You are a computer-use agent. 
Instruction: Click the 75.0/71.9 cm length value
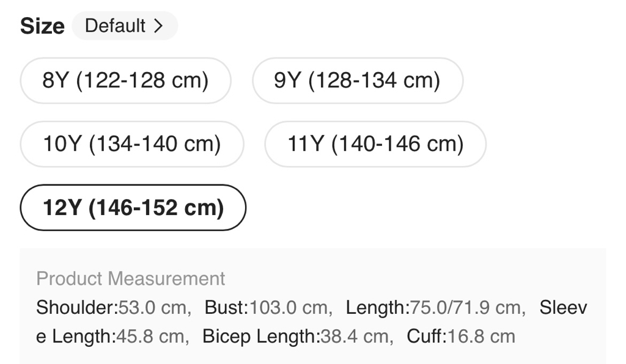click(464, 307)
